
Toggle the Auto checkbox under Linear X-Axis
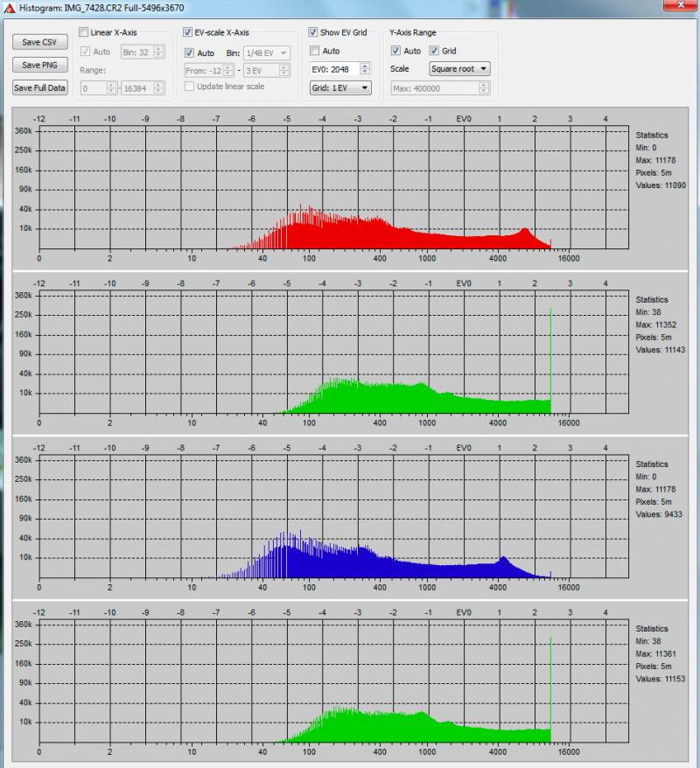point(85,52)
